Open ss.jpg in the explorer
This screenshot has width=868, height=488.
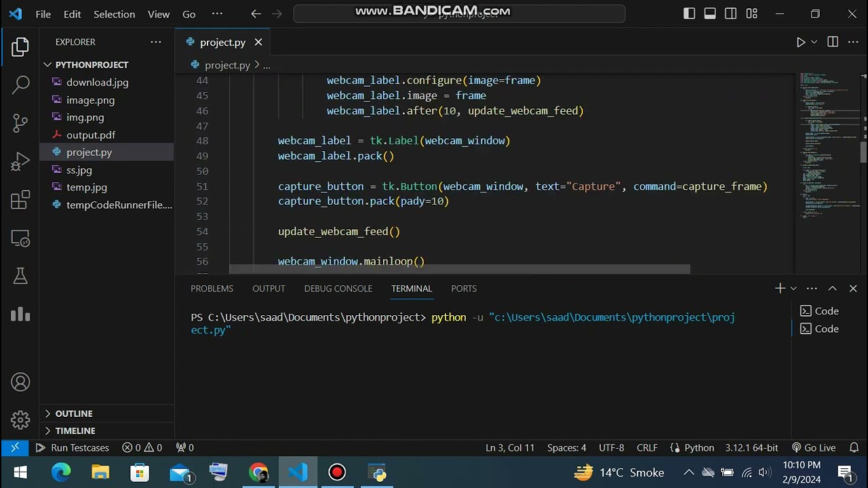click(x=79, y=170)
